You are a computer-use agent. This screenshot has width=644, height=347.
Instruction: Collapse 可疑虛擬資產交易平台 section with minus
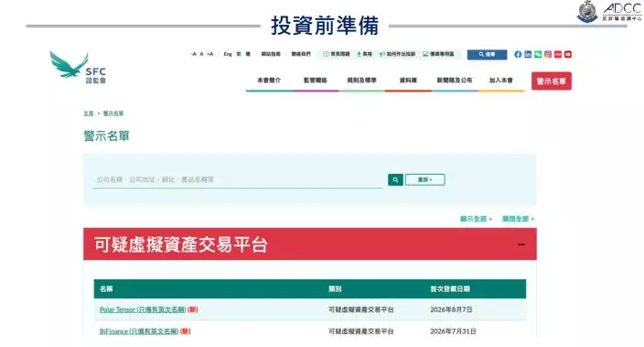[x=521, y=244]
